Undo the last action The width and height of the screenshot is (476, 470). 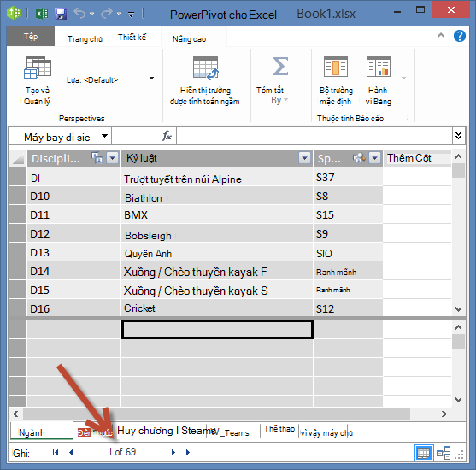pyautogui.click(x=79, y=14)
